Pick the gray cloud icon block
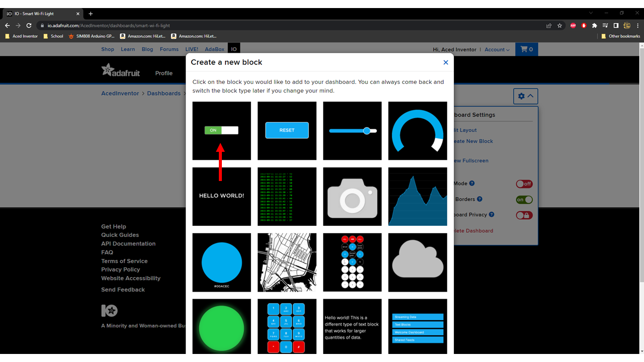This screenshot has width=644, height=362. (418, 262)
